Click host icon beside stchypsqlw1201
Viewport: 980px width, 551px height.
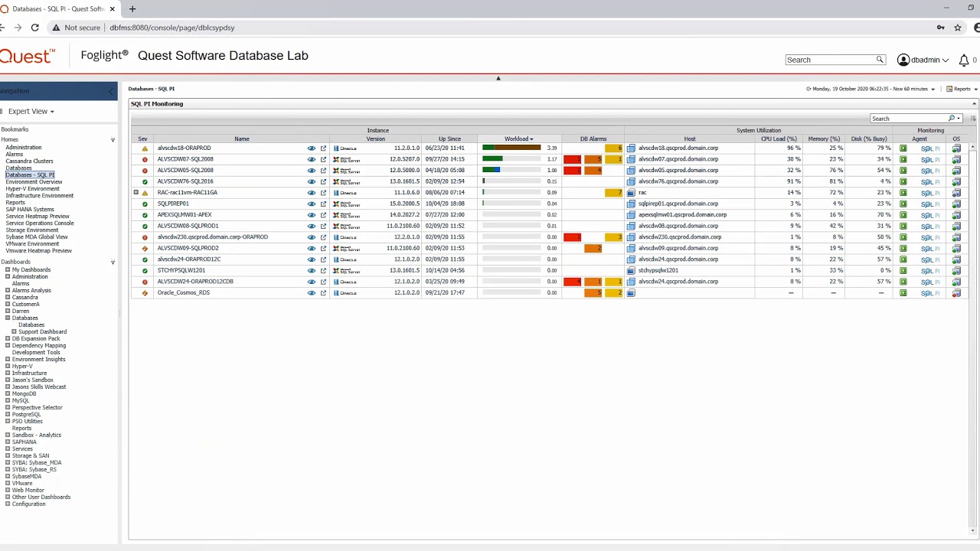pyautogui.click(x=632, y=270)
